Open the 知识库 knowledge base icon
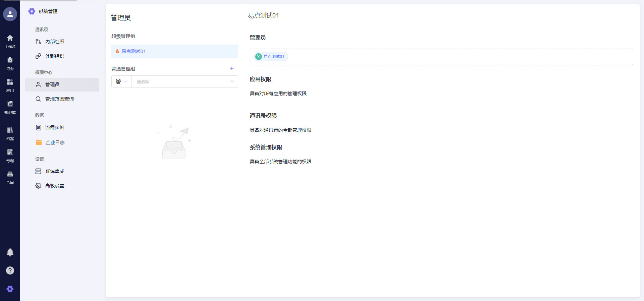The image size is (644, 301). click(x=10, y=107)
